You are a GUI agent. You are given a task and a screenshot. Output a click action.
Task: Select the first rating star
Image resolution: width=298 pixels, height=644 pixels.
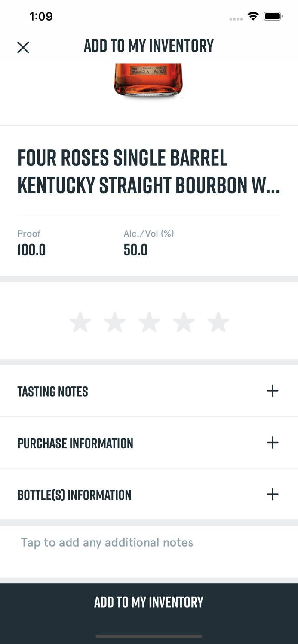pyautogui.click(x=80, y=321)
